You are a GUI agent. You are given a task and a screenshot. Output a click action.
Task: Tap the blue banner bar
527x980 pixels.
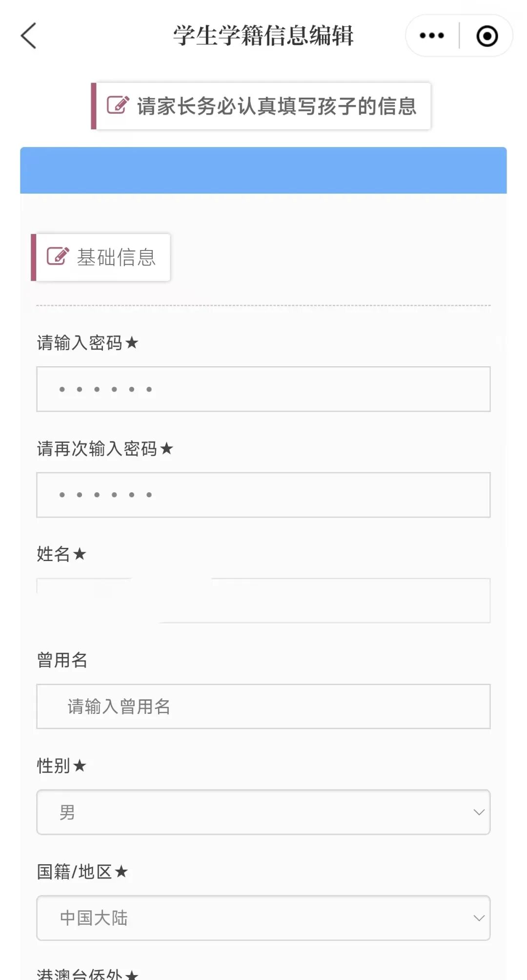[263, 170]
